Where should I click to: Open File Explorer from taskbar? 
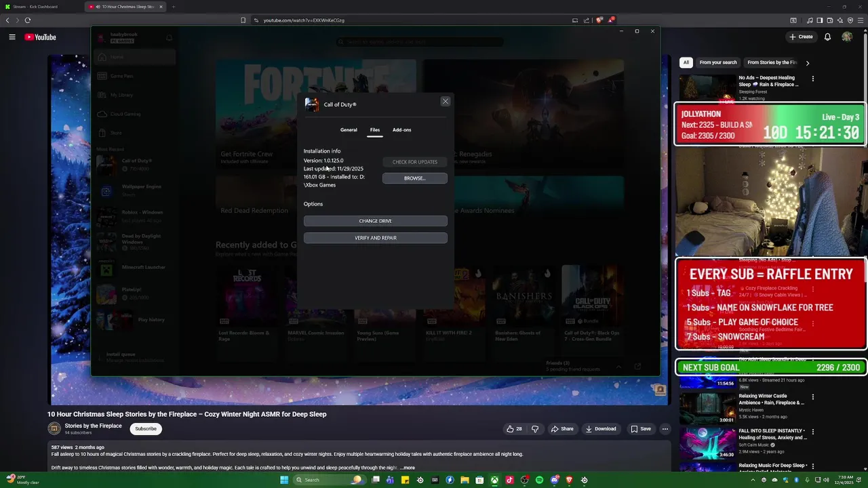tap(465, 480)
